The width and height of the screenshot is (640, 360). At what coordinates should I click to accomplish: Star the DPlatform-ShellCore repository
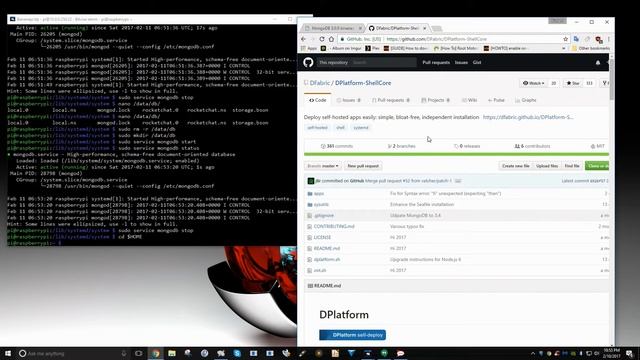(x=573, y=83)
